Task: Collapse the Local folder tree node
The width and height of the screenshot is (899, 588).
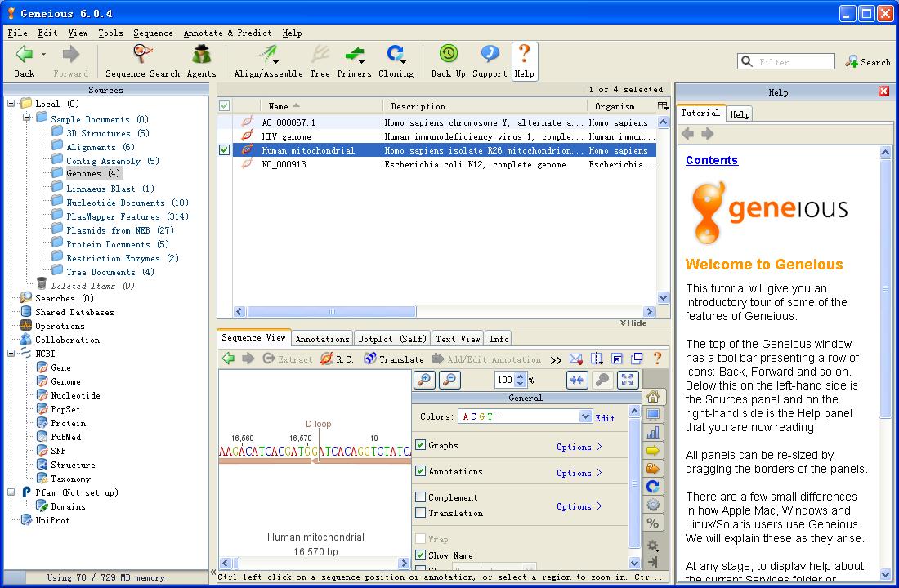Action: tap(11, 104)
